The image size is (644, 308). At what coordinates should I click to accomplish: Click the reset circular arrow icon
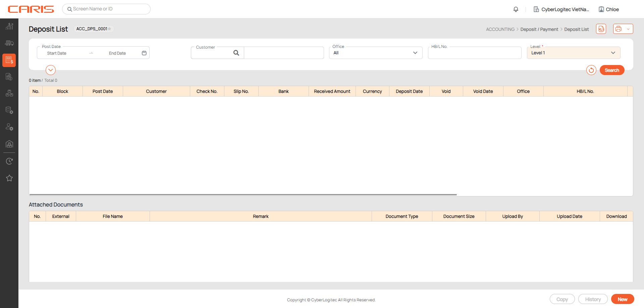pyautogui.click(x=591, y=70)
